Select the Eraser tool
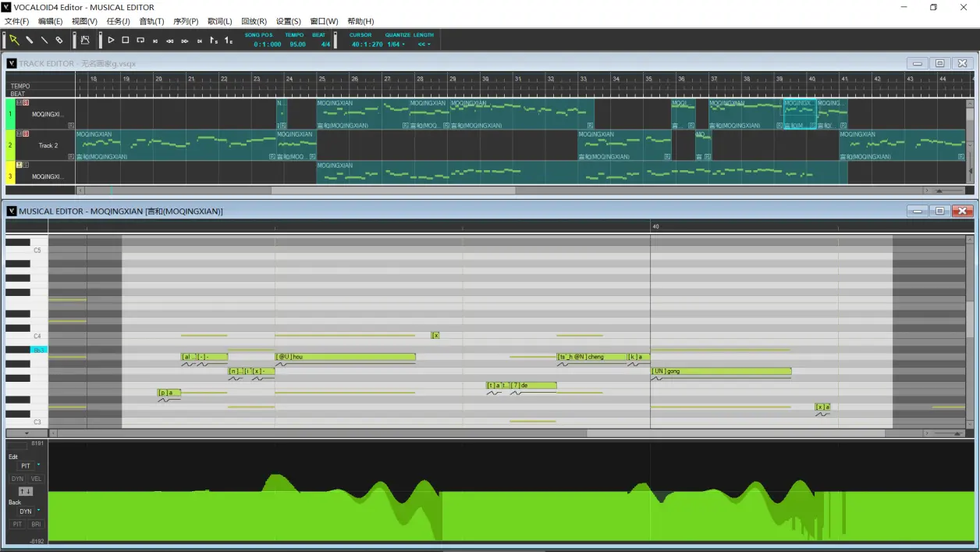 coord(59,40)
